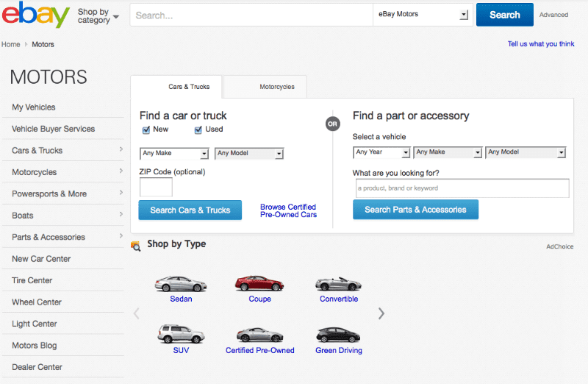Image resolution: width=588 pixels, height=384 pixels.
Task: Switch to the Motorcycles tab
Action: [x=276, y=87]
